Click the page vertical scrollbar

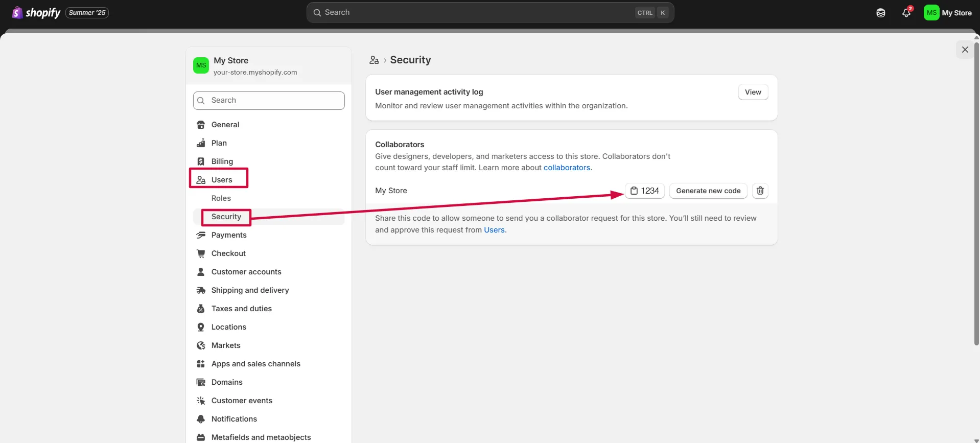point(976,194)
